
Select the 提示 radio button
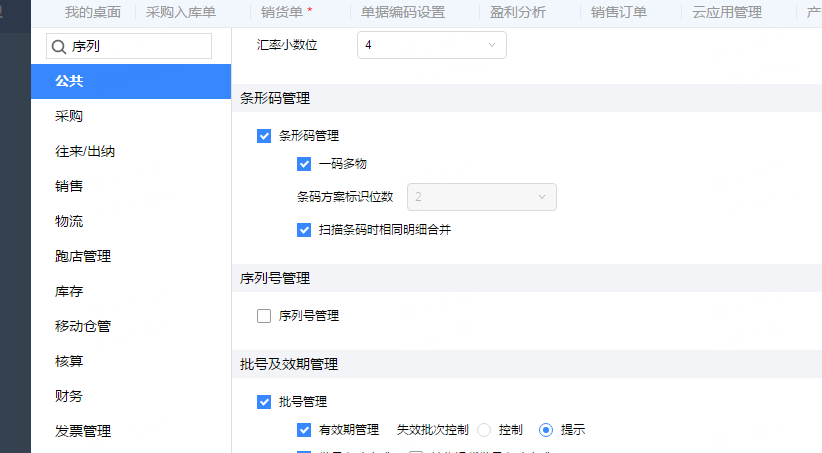pos(546,430)
